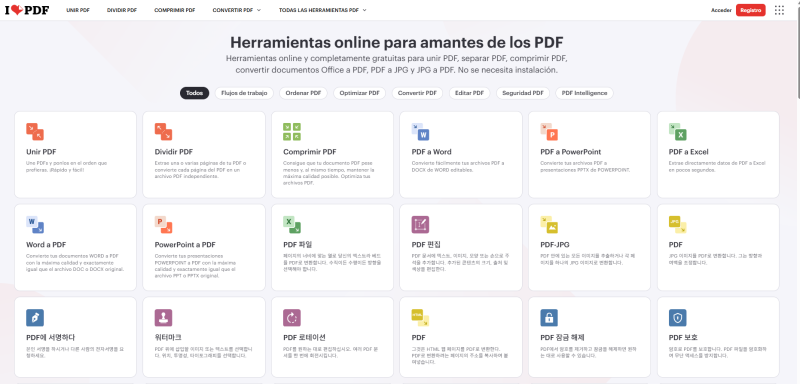Click the Unir PDF card title

pyautogui.click(x=41, y=152)
